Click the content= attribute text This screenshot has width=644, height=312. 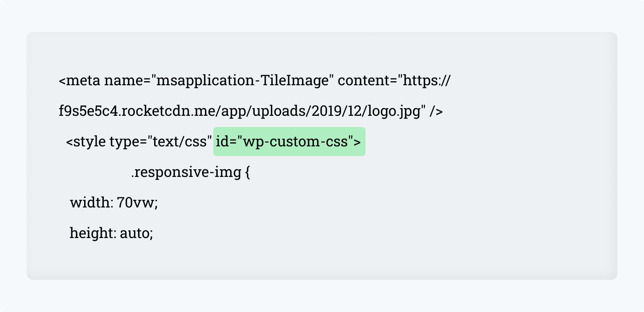point(367,80)
